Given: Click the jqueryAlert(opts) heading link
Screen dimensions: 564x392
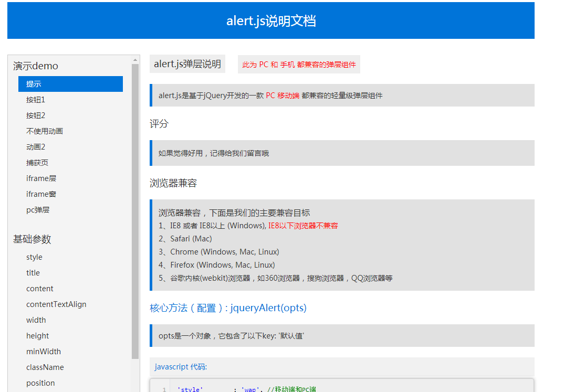Looking at the screenshot, I should click(x=268, y=308).
